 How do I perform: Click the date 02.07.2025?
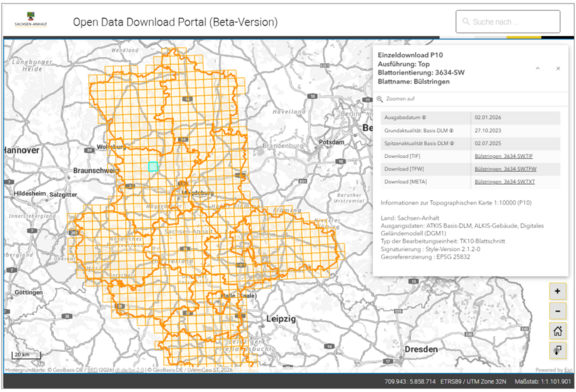pyautogui.click(x=488, y=143)
